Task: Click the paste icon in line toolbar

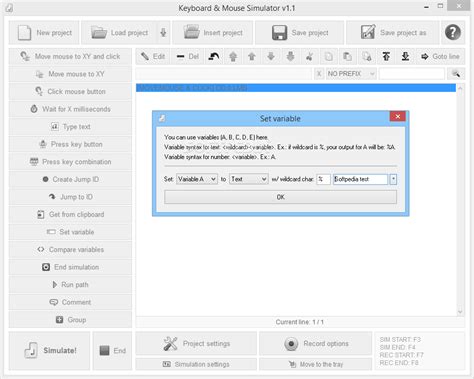Action: point(347,56)
